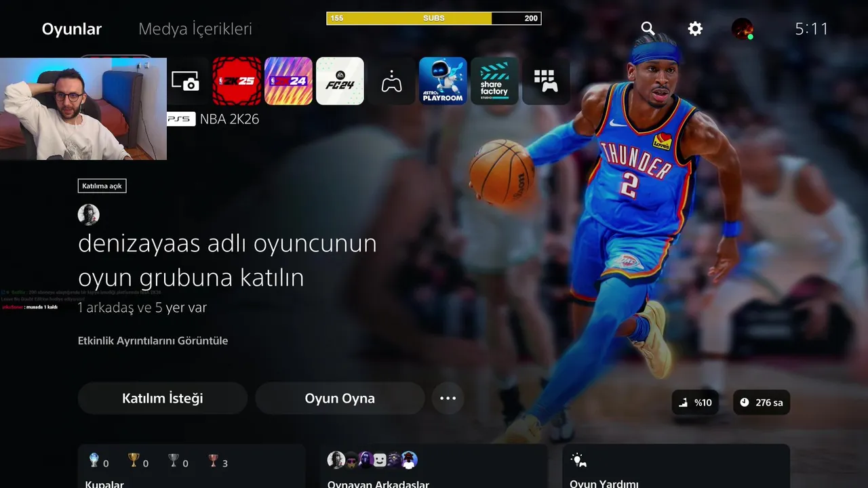
Task: Open the Kupalar trophies card
Action: tap(192, 466)
